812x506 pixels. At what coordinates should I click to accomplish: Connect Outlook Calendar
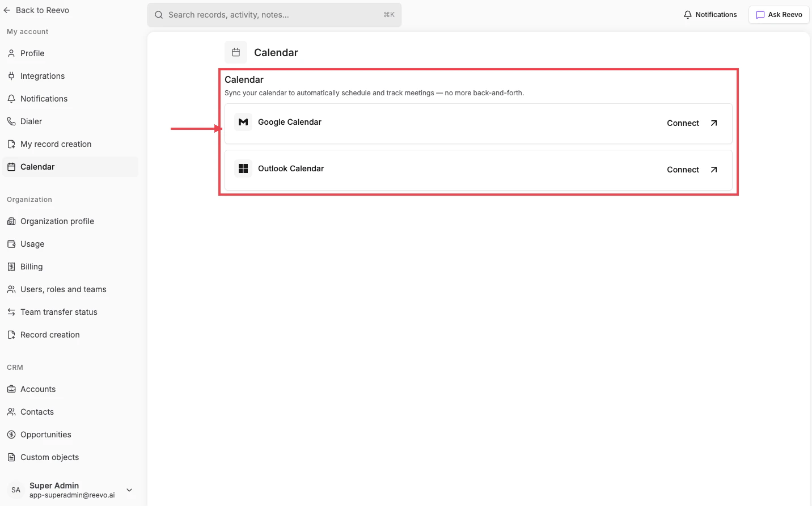[x=692, y=170]
